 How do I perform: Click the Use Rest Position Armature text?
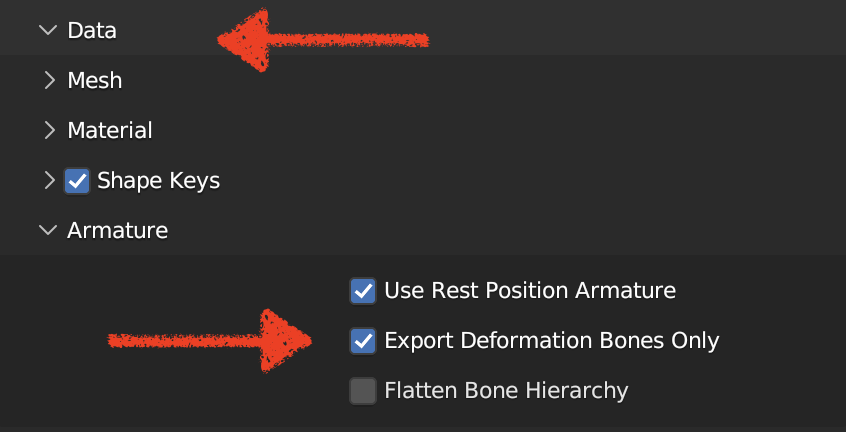tap(530, 291)
